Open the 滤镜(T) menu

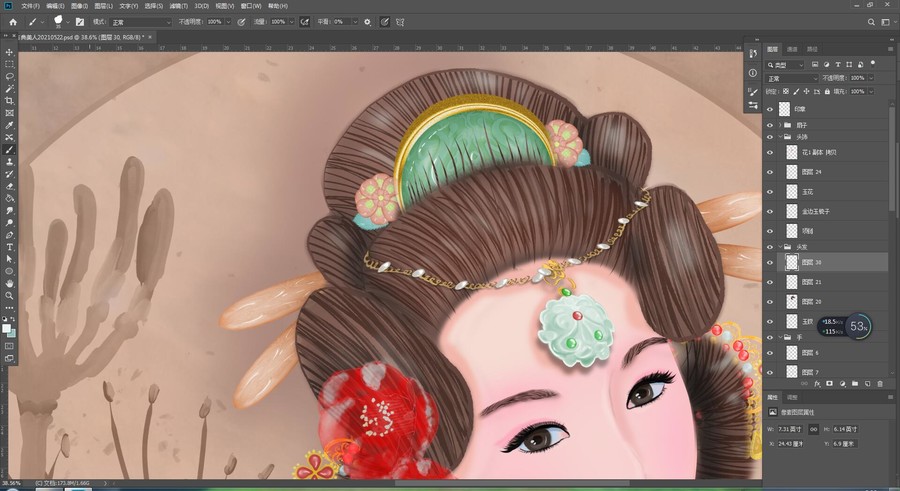(x=177, y=6)
